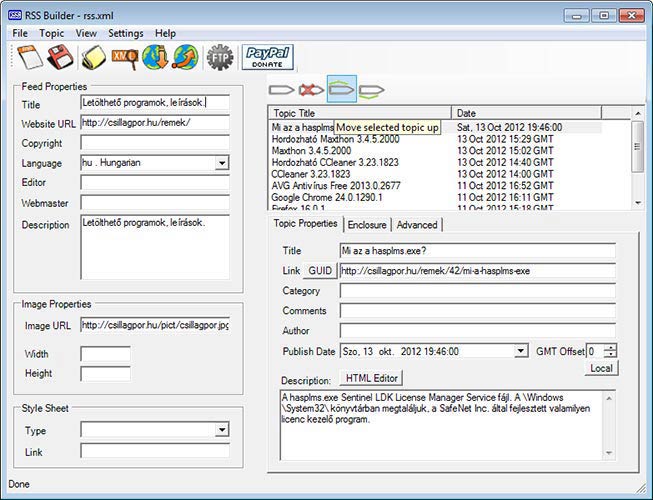The width and height of the screenshot is (653, 500).
Task: Click the feed Description text area
Action: tap(155, 247)
